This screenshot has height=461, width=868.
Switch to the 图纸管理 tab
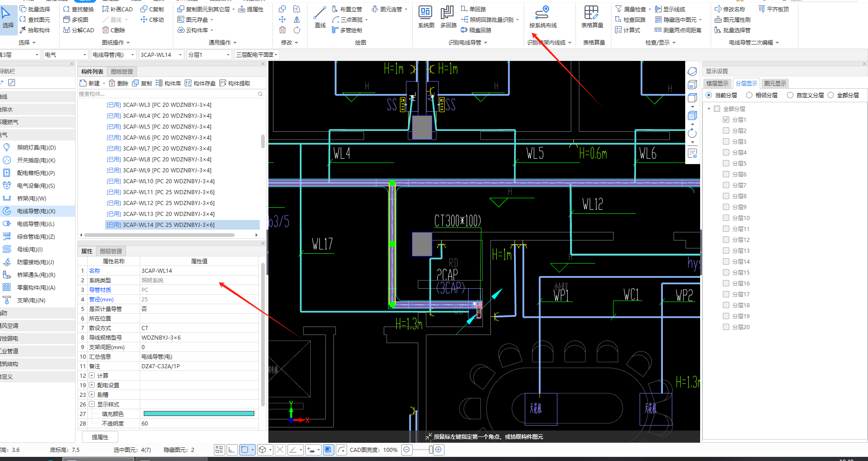point(122,71)
